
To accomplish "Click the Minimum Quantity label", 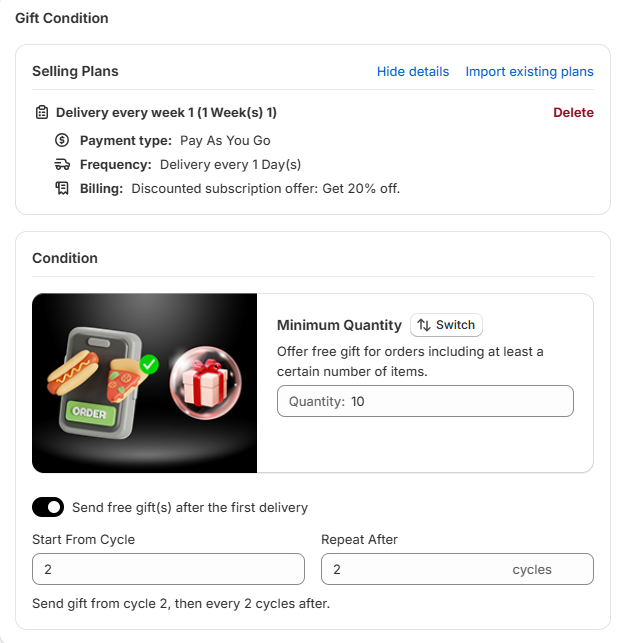I will pos(340,325).
